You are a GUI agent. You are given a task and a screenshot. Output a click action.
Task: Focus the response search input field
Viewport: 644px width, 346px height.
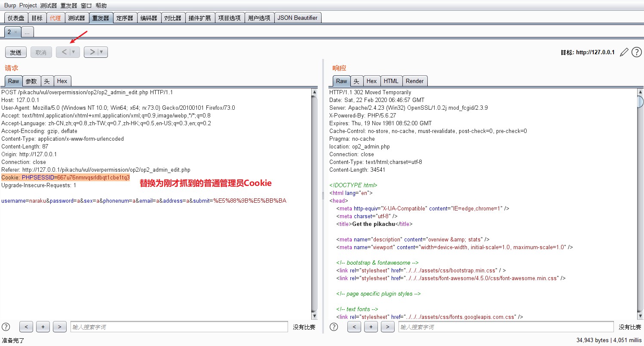[x=506, y=327]
